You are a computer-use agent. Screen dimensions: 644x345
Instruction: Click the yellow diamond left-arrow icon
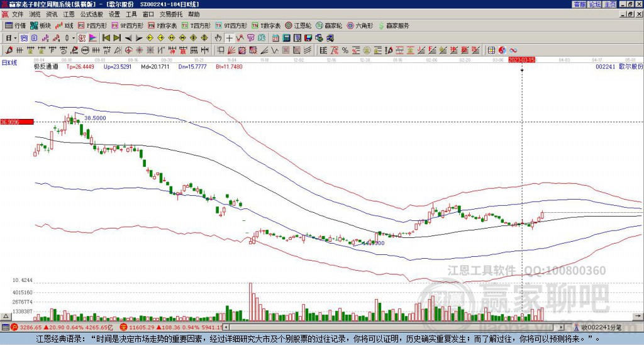[150, 38]
